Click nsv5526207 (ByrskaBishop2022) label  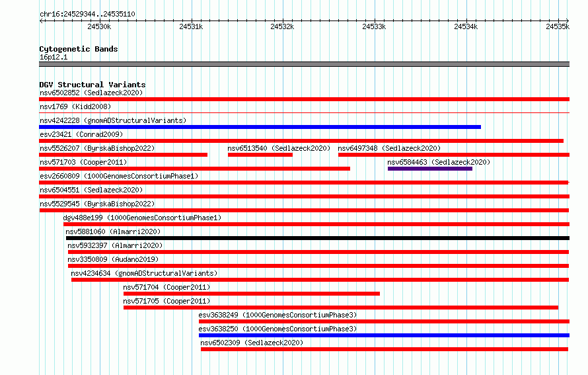tap(97, 148)
